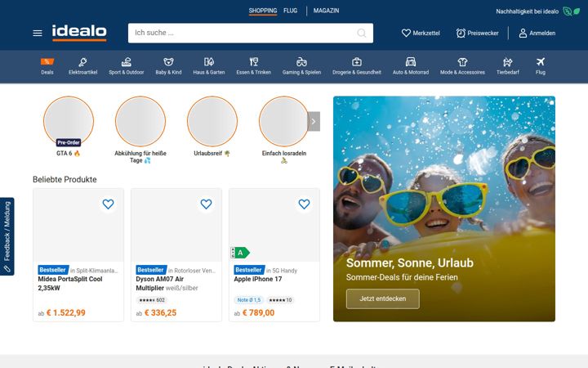Save Midea PortaSplit to Merkzettel
This screenshot has width=588, height=368.
coord(108,204)
